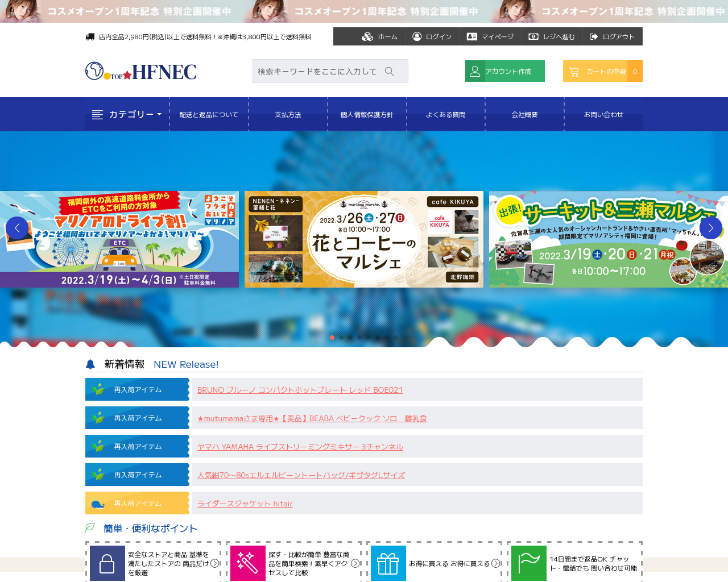Click 店内全品2,980円 free shipping notice

pos(205,37)
